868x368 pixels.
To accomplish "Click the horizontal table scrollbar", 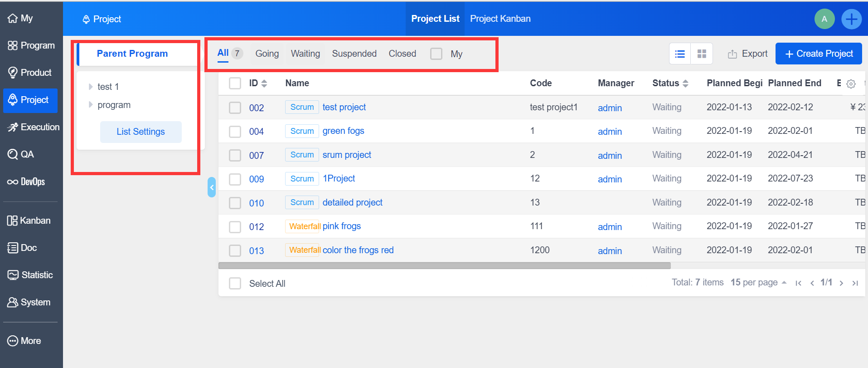I will (x=444, y=266).
